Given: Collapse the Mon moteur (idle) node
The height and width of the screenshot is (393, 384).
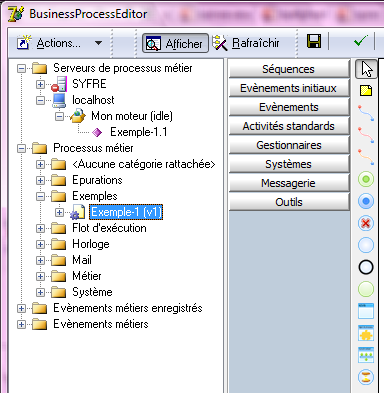Looking at the screenshot, I should 59,116.
